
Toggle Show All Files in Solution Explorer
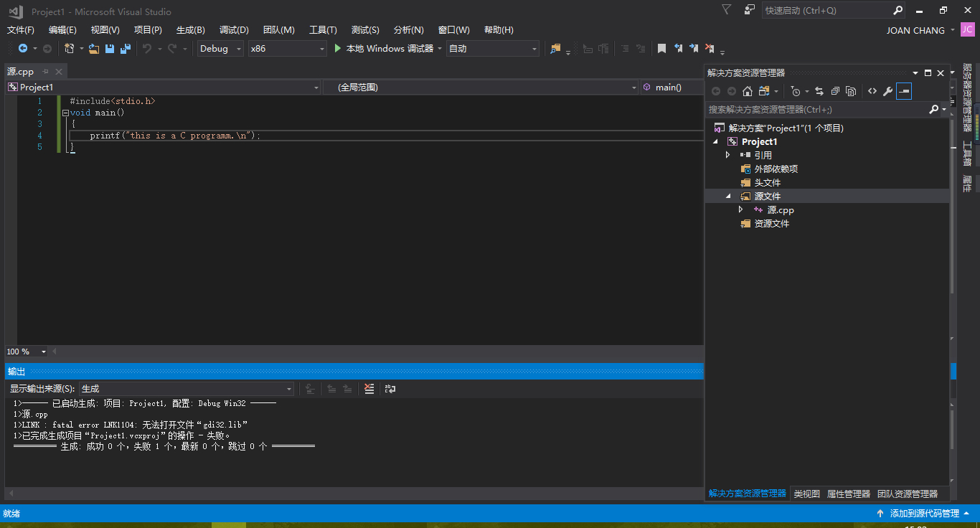click(851, 91)
